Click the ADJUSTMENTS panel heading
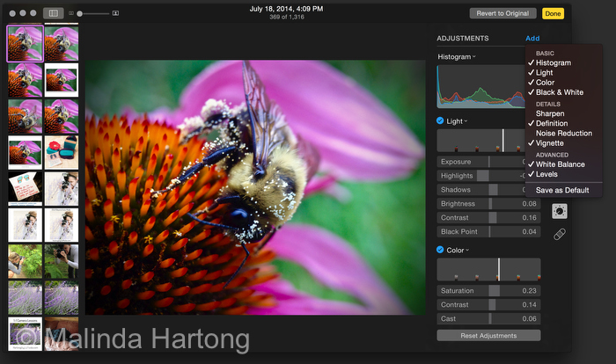 (x=463, y=38)
